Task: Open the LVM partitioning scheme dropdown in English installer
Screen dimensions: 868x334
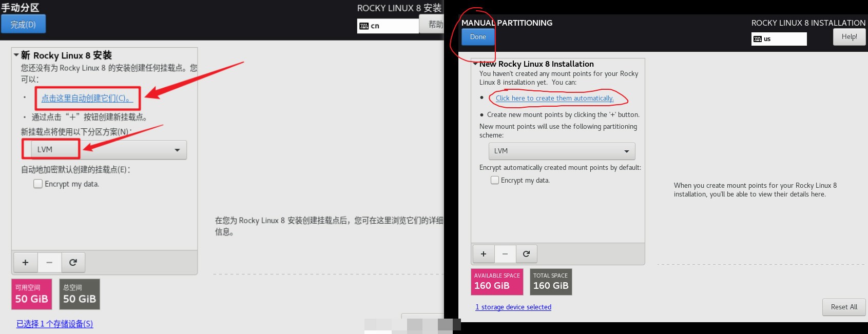Action: tap(562, 151)
